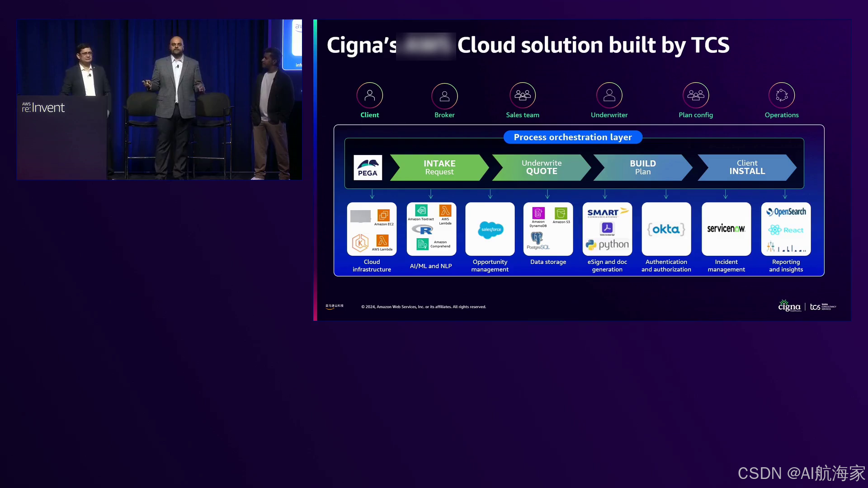Click the Amazon S3 bucket icon

(561, 213)
